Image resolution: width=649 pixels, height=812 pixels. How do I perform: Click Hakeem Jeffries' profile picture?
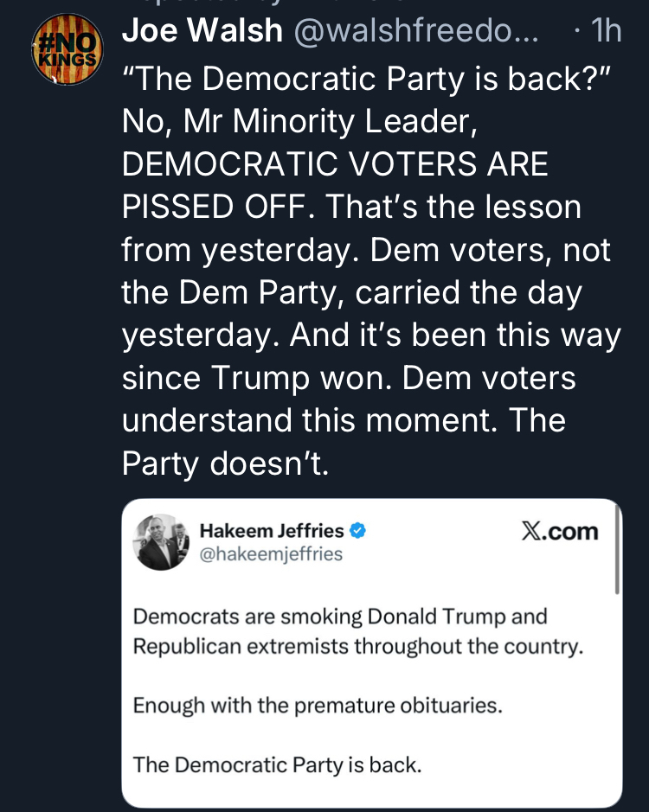(160, 542)
